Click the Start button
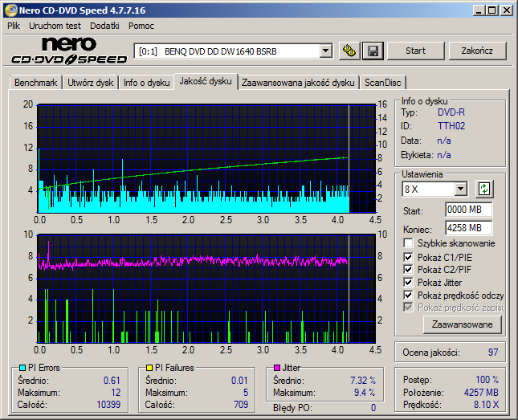 tap(415, 51)
